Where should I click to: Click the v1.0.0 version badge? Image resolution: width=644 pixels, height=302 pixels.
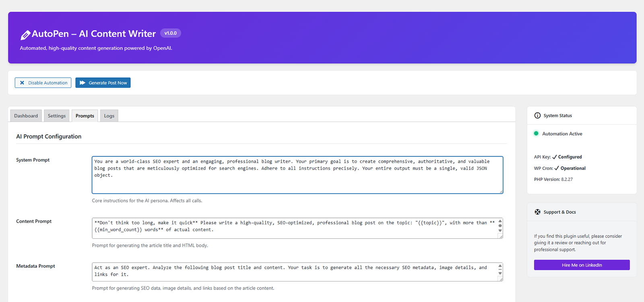(171, 33)
